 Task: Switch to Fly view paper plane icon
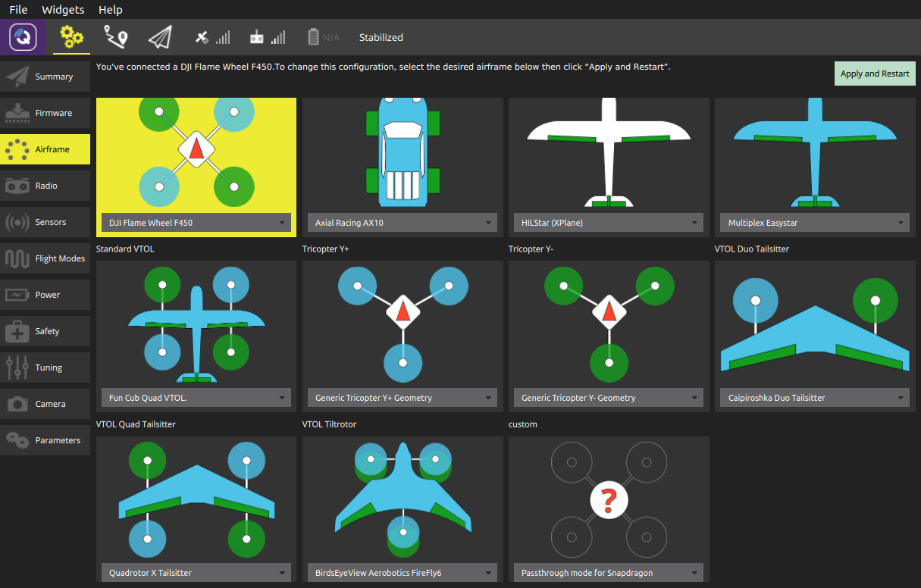160,37
